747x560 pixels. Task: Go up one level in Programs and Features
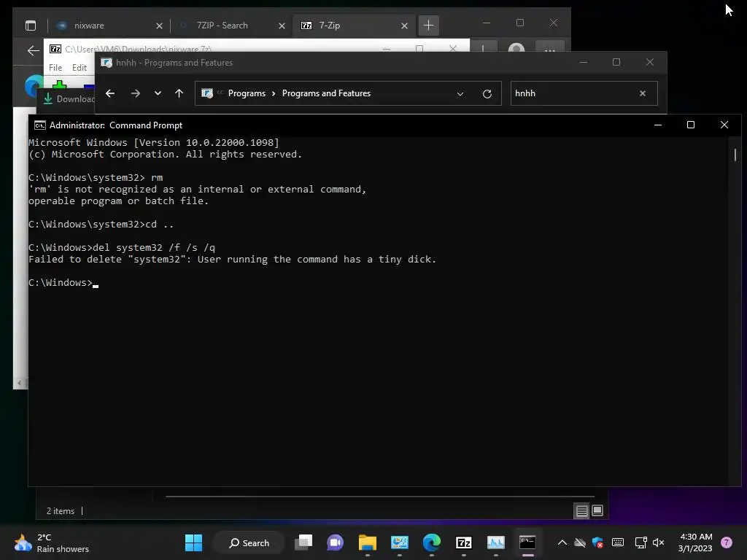pos(179,93)
